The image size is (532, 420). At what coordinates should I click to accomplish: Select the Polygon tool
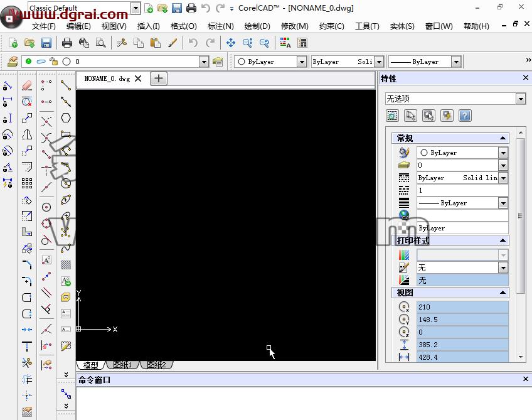coord(66,118)
